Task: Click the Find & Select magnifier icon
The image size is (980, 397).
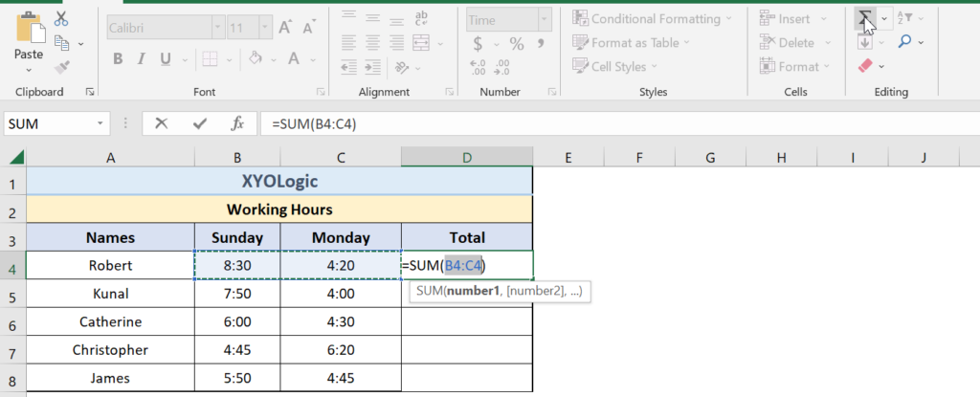Action: 904,42
